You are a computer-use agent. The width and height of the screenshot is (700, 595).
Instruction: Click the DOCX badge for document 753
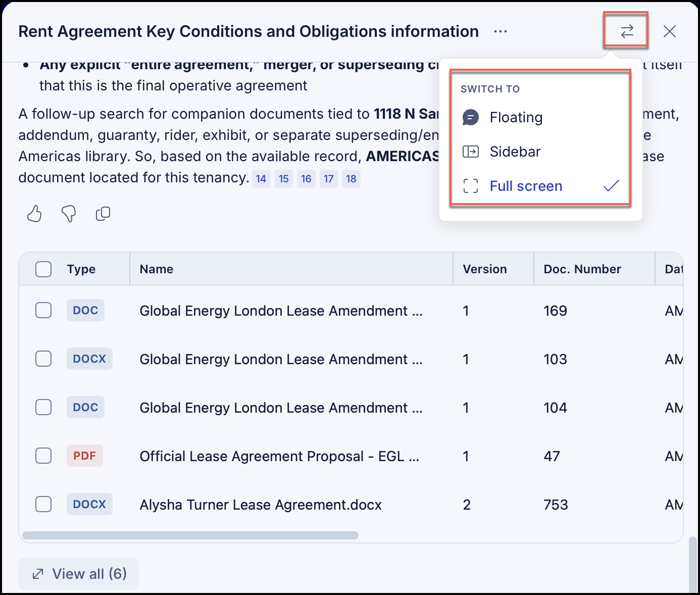(89, 504)
